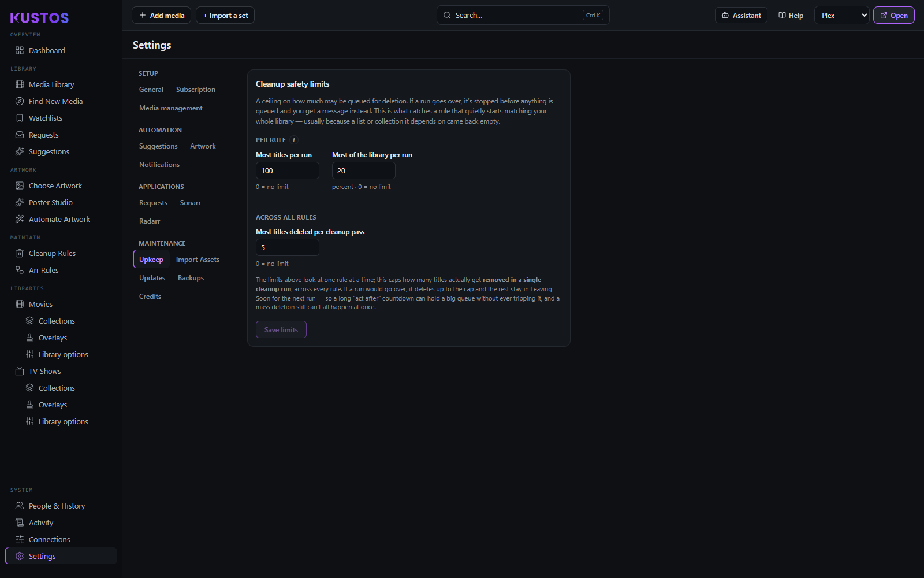
Task: Go to the Import Assets tab
Action: 198,260
